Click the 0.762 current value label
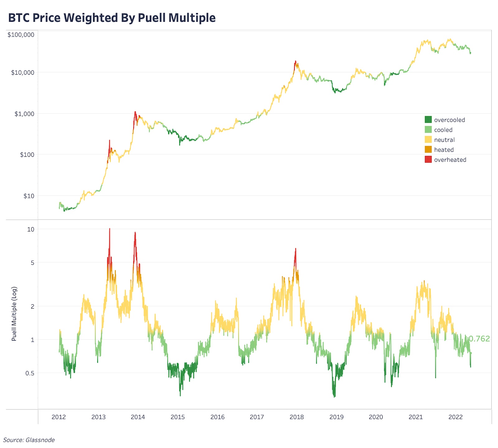This screenshot has height=448, width=498. tap(479, 338)
